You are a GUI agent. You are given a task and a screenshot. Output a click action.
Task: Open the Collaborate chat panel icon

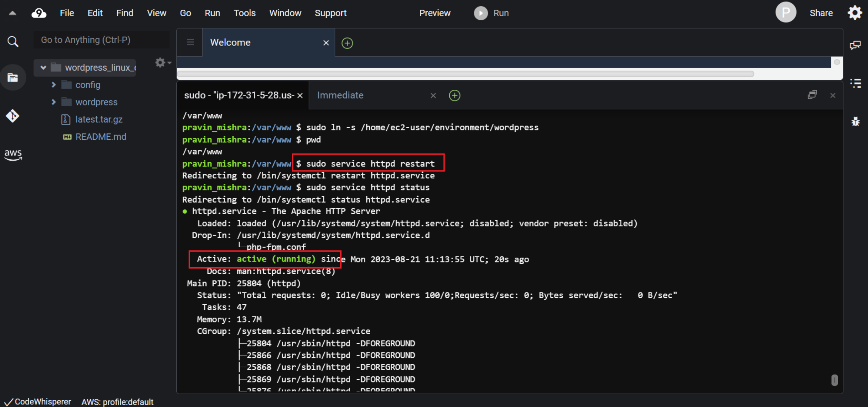855,45
